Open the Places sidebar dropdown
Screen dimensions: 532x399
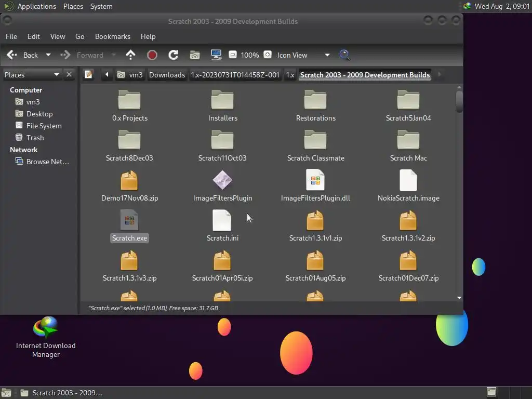[x=32, y=75]
